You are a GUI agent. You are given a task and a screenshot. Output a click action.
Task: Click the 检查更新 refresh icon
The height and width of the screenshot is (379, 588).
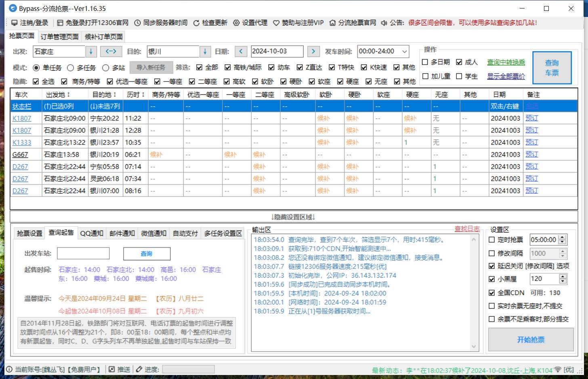[x=196, y=23]
